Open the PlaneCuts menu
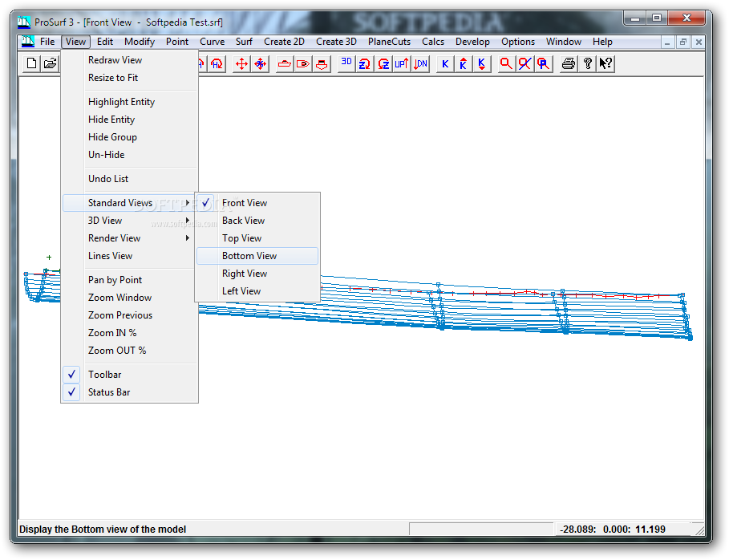The height and width of the screenshot is (560, 729). click(390, 42)
